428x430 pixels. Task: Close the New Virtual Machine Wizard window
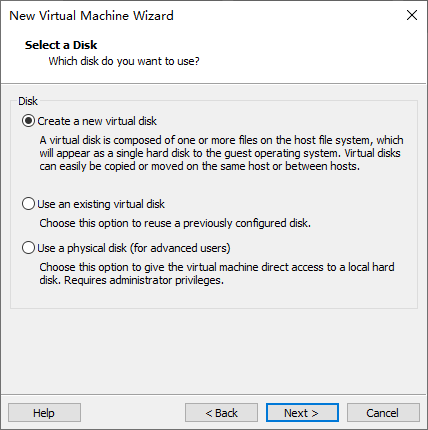click(412, 15)
